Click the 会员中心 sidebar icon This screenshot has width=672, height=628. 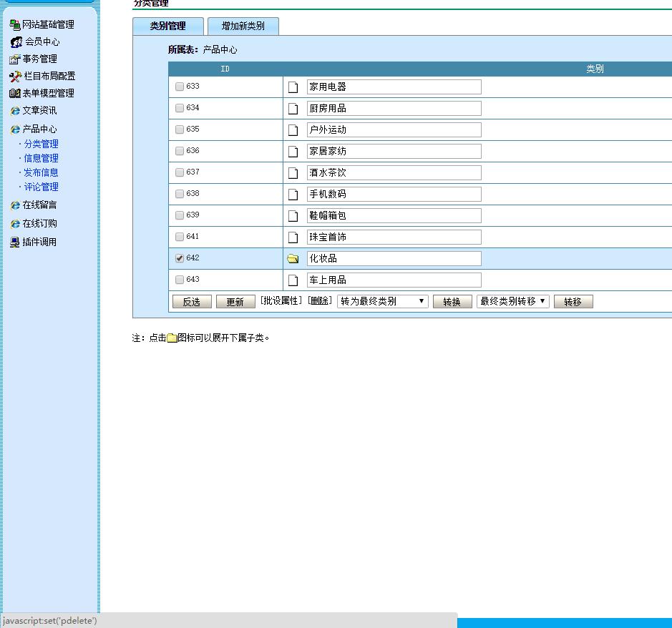coord(16,42)
